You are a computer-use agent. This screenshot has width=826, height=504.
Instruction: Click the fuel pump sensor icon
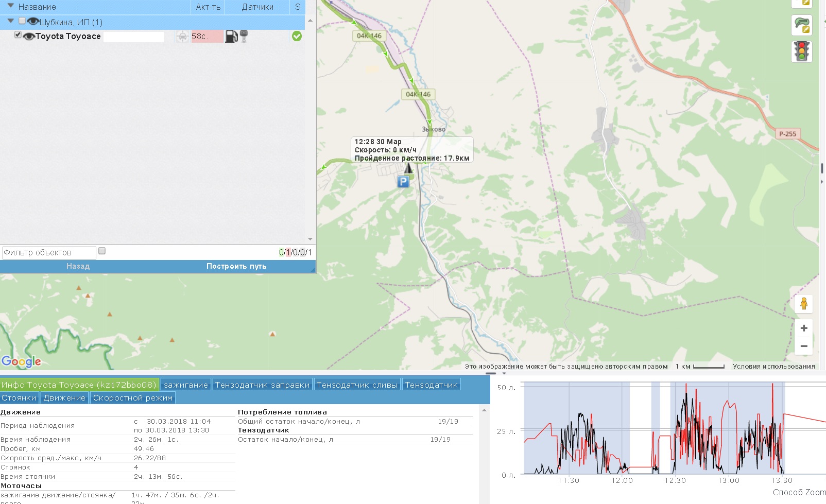pyautogui.click(x=231, y=36)
